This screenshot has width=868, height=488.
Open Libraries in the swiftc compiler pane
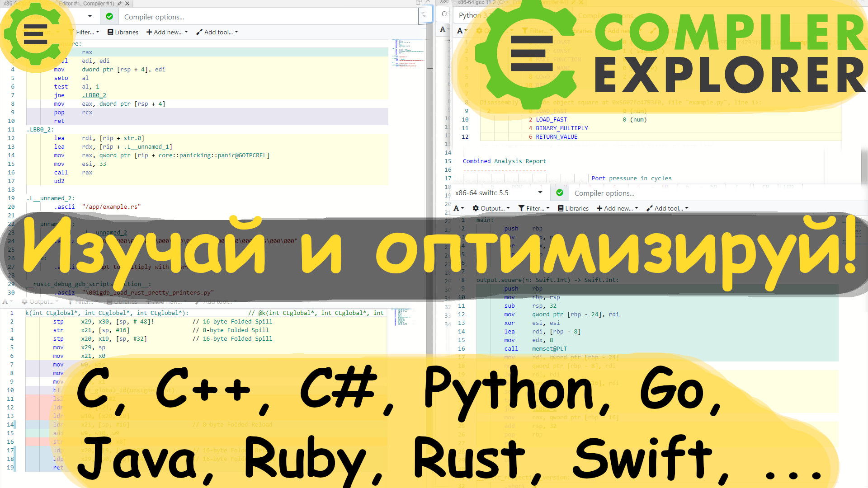[573, 208]
